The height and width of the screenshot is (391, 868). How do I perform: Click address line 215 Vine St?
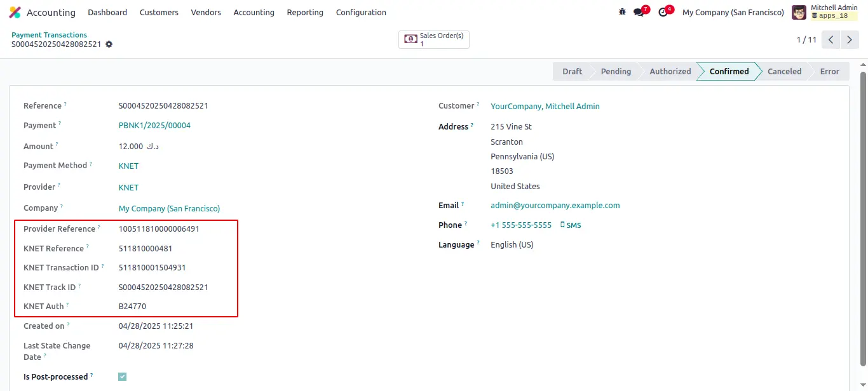(x=511, y=127)
